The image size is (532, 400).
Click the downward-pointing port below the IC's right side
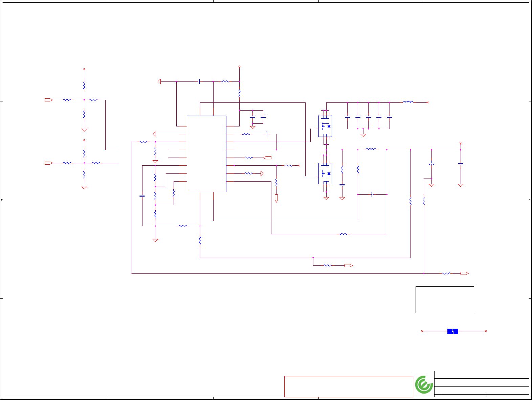click(276, 198)
